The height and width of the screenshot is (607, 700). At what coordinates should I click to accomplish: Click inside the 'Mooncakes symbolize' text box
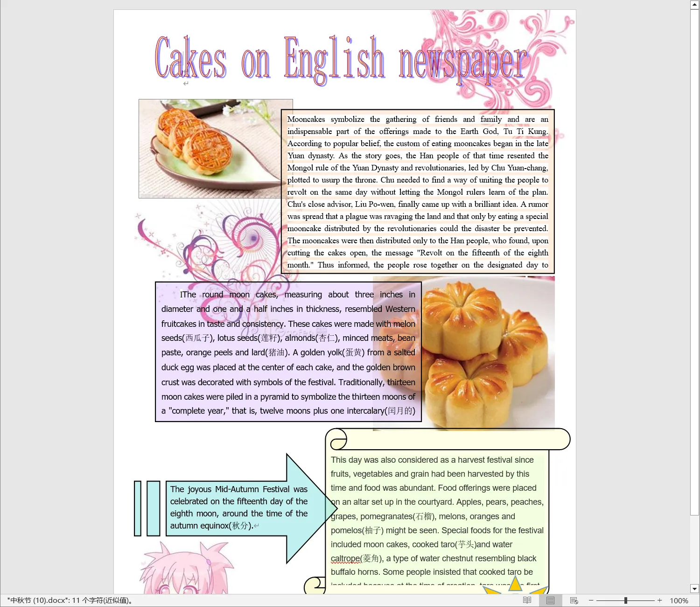pos(418,191)
